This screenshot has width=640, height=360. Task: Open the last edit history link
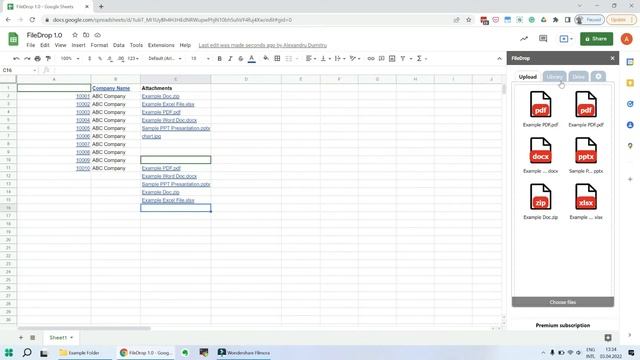click(x=262, y=45)
